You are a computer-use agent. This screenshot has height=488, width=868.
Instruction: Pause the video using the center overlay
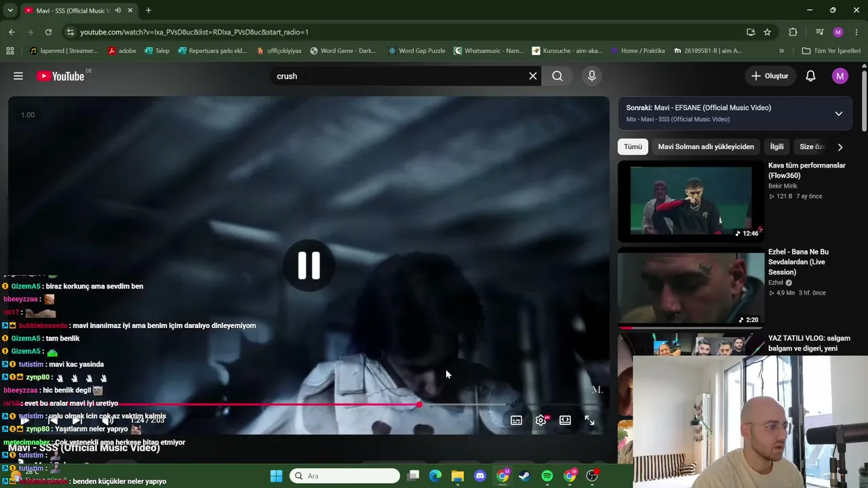(309, 265)
